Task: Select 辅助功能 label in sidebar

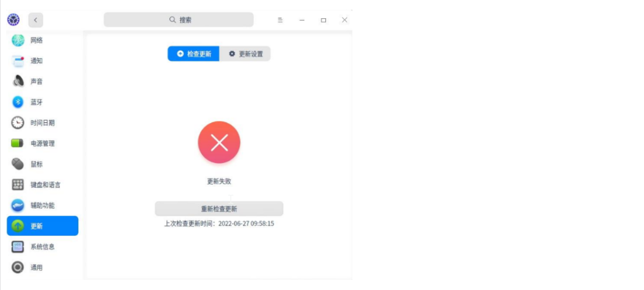Action: [x=42, y=206]
